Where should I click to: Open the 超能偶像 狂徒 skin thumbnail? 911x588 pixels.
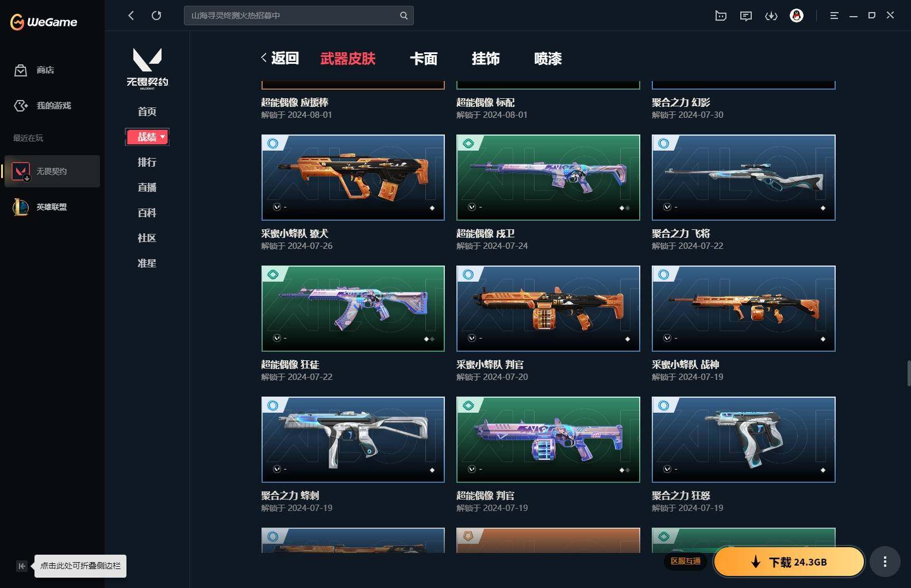[353, 309]
